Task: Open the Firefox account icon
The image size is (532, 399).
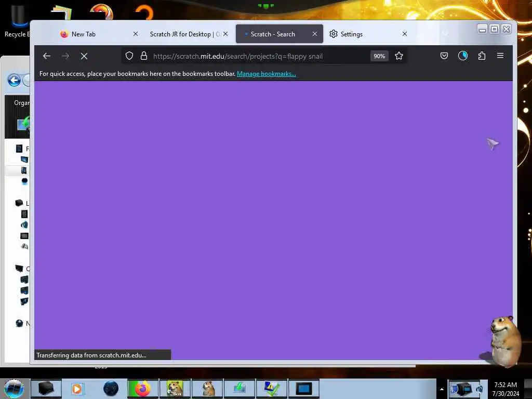Action: pos(463,56)
